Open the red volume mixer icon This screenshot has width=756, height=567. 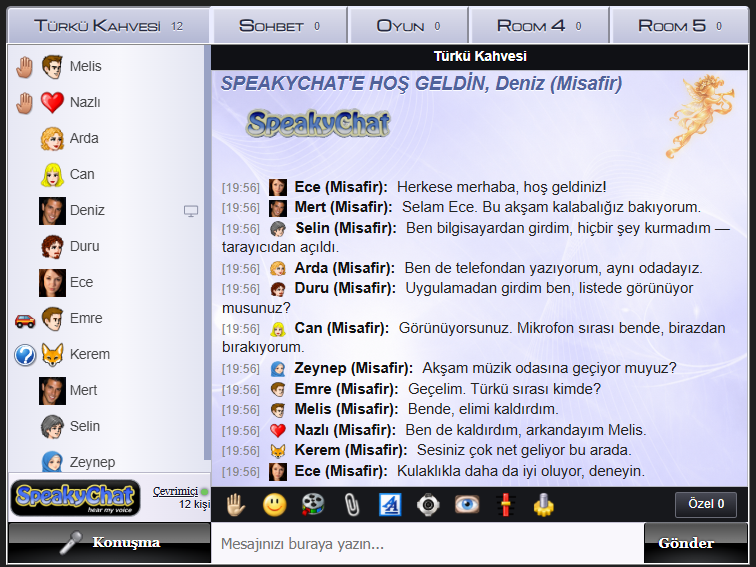(505, 505)
